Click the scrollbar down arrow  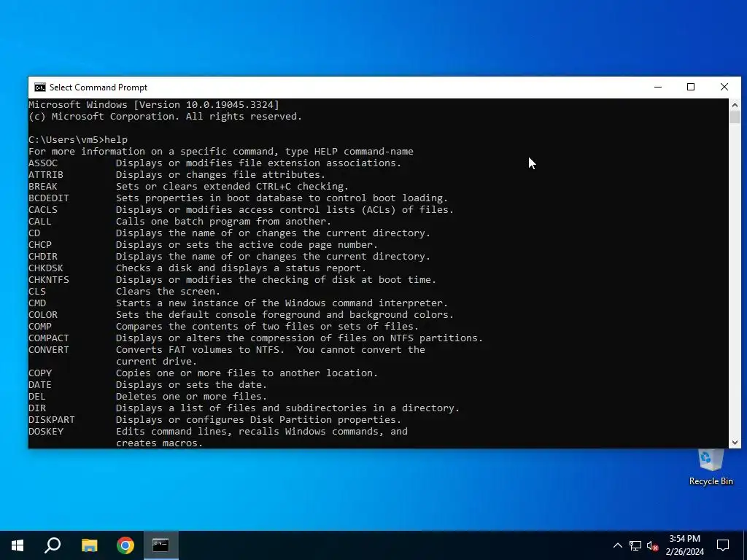coord(735,443)
